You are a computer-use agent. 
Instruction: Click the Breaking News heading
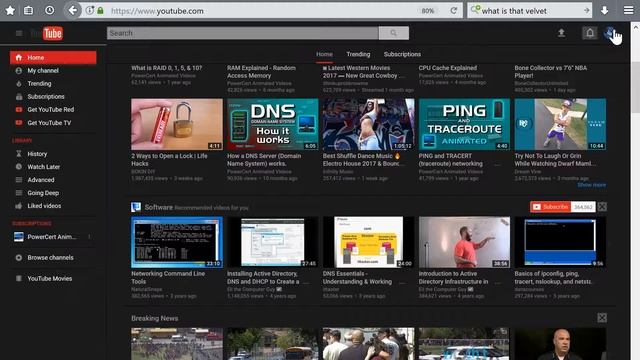coord(155,318)
